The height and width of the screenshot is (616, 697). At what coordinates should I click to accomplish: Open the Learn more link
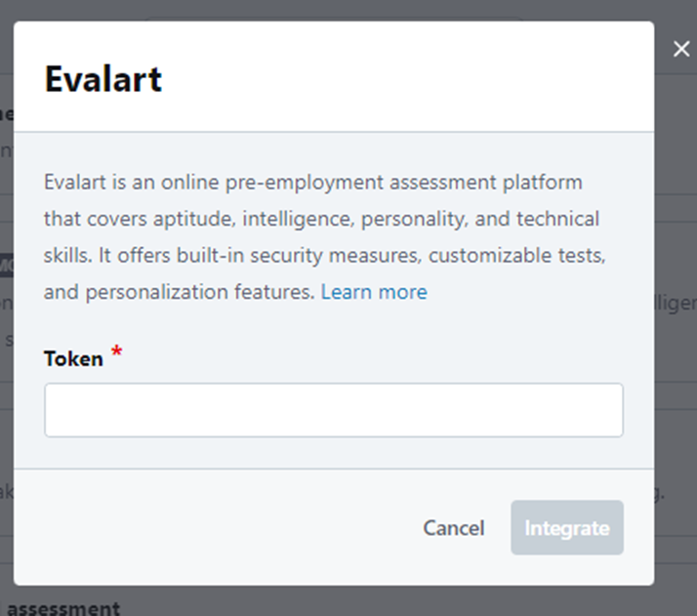click(374, 292)
